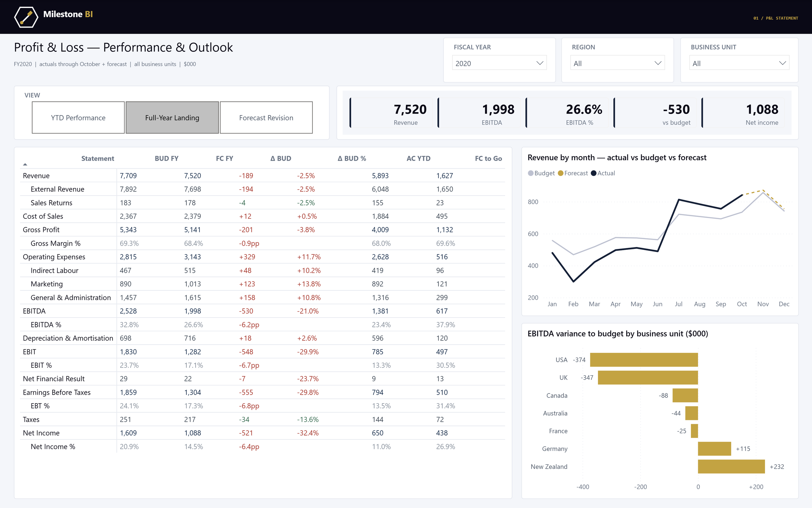812x508 pixels.
Task: Sort by the Statement column header
Action: click(x=97, y=158)
